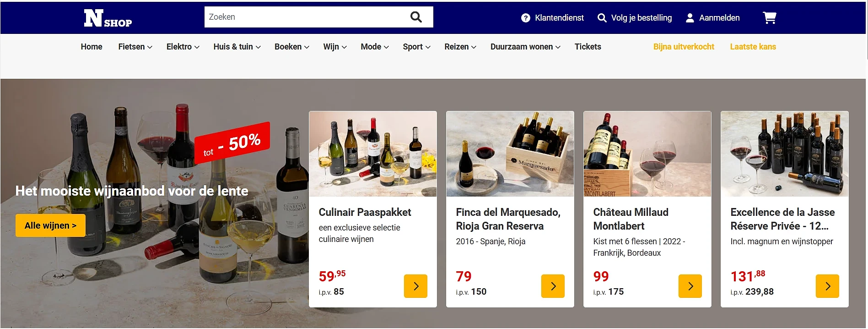Click the search magnifier icon
The width and height of the screenshot is (868, 329).
[415, 17]
